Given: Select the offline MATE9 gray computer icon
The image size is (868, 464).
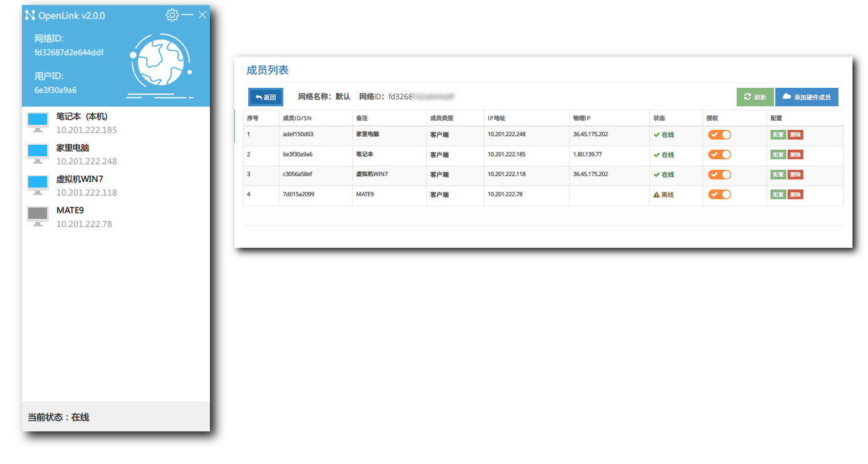Looking at the screenshot, I should pyautogui.click(x=38, y=216).
